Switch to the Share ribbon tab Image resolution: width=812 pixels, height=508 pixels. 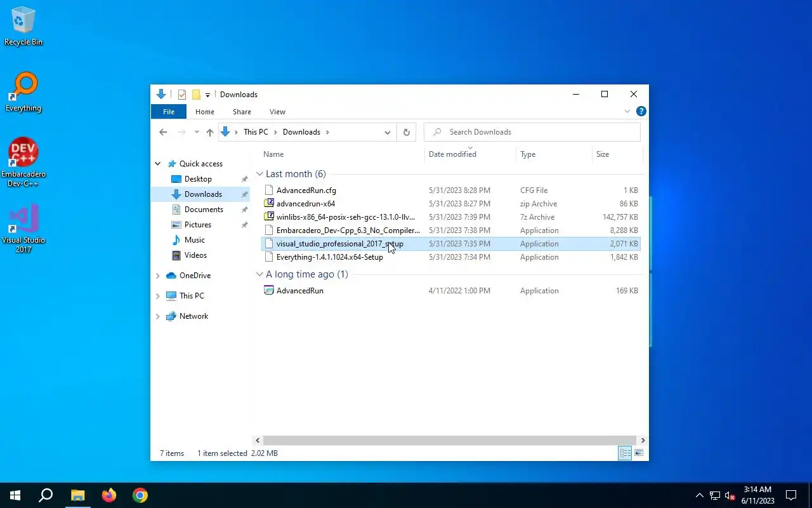click(242, 112)
